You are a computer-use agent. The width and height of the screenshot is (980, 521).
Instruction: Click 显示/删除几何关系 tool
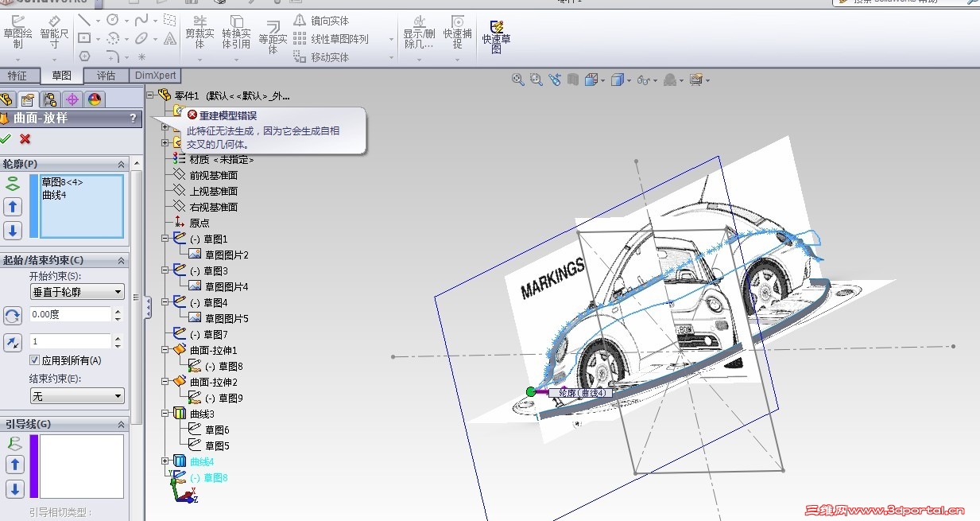point(419,32)
